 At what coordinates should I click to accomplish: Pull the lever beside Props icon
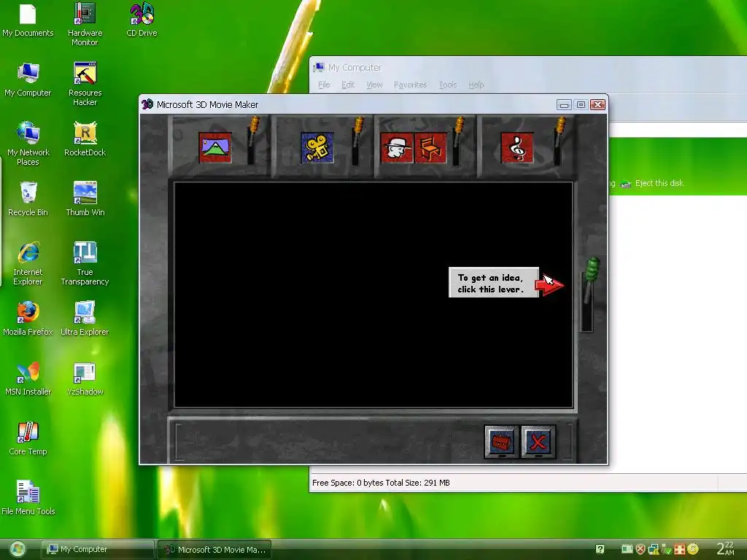[457, 141]
